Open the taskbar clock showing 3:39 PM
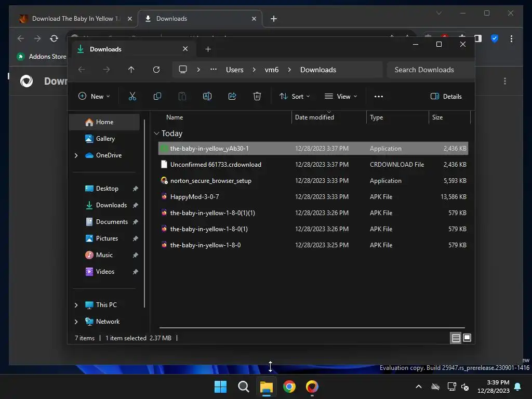The height and width of the screenshot is (399, 532). pyautogui.click(x=494, y=387)
